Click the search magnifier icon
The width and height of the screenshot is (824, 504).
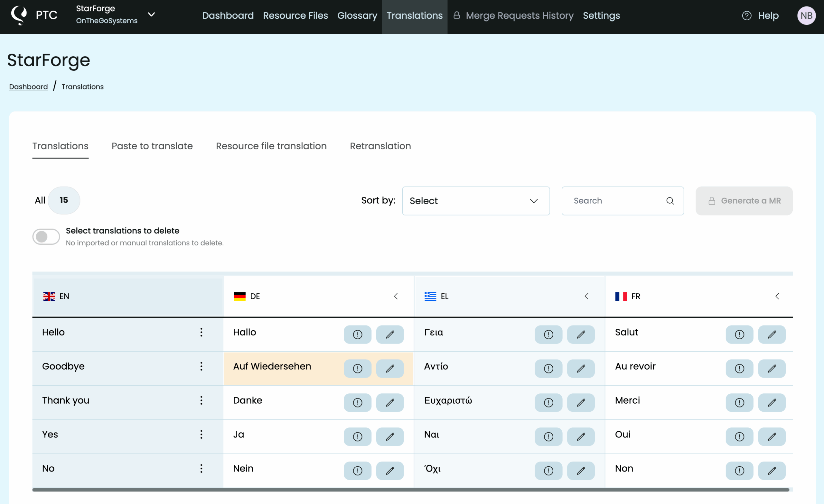click(x=670, y=200)
